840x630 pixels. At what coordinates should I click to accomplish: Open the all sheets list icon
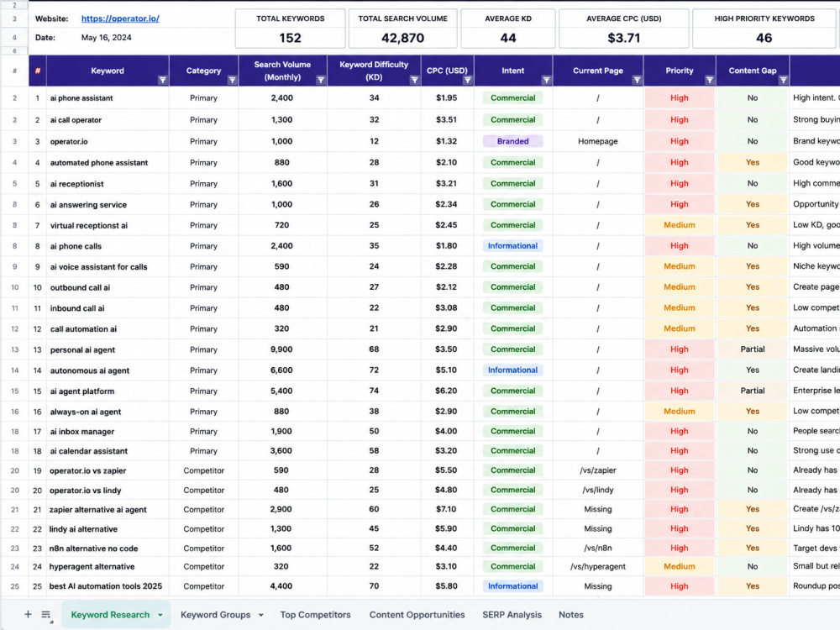pos(46,615)
